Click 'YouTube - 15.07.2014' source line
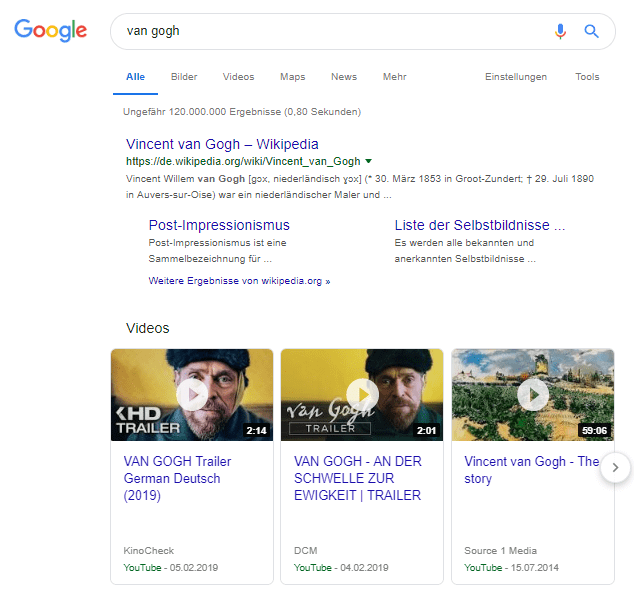634x595 pixels. pyautogui.click(x=511, y=568)
